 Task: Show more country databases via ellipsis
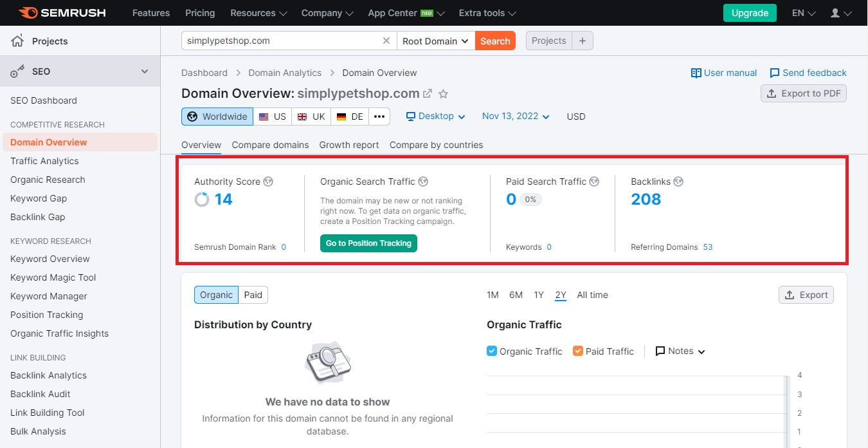[x=379, y=117]
